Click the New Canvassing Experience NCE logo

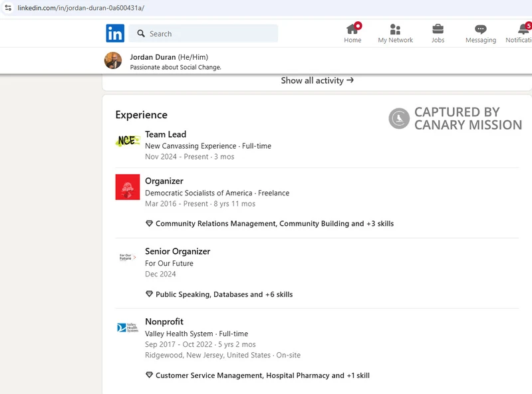point(128,140)
